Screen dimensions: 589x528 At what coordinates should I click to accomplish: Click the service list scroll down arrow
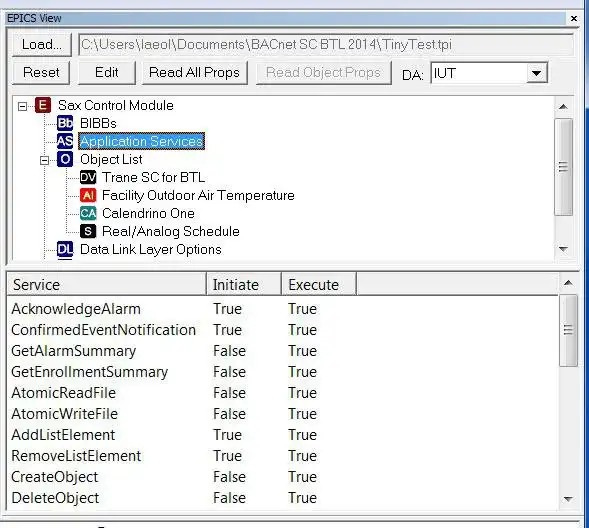(568, 499)
